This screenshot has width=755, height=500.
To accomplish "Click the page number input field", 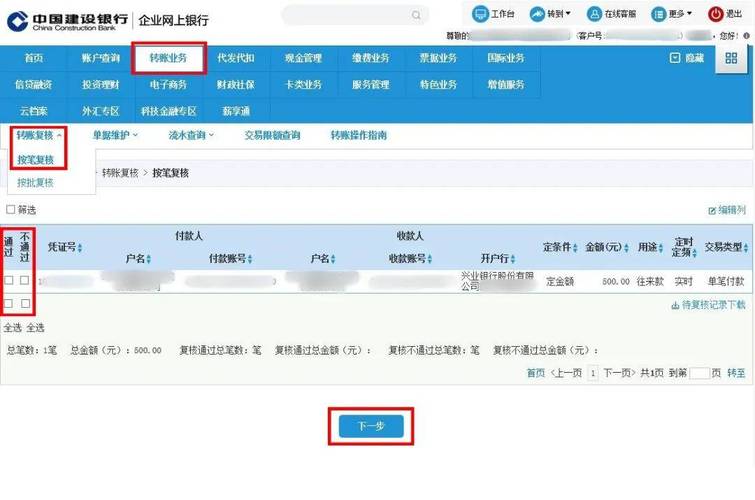I will 699,373.
